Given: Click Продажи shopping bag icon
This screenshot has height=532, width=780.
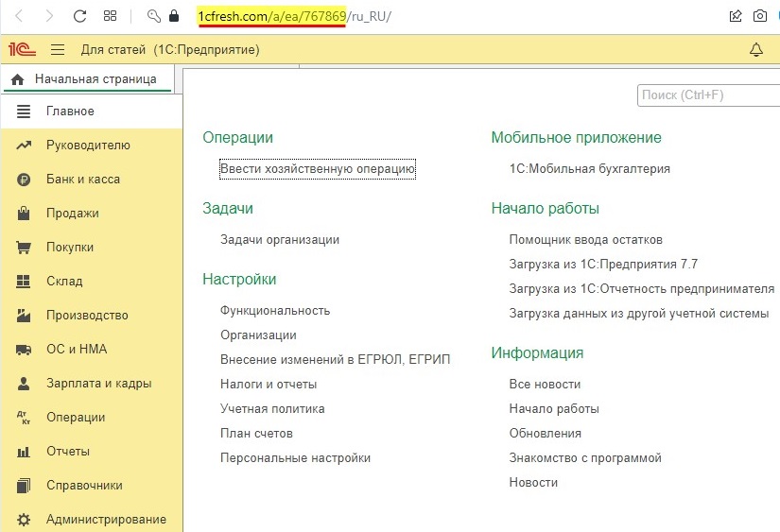Looking at the screenshot, I should pos(24,214).
